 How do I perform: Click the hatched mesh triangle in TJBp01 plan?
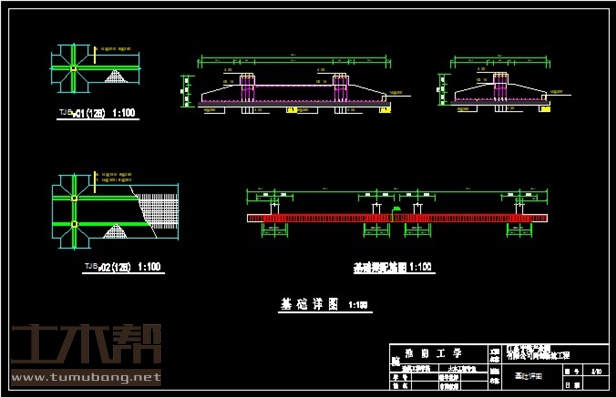[116, 77]
